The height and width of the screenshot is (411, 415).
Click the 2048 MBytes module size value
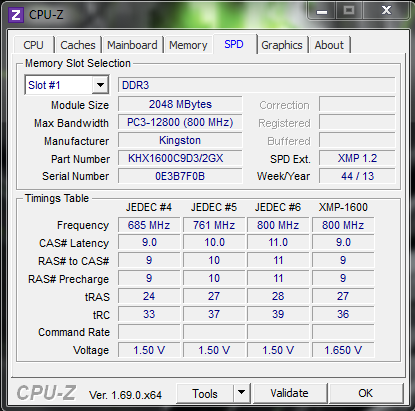(x=180, y=104)
